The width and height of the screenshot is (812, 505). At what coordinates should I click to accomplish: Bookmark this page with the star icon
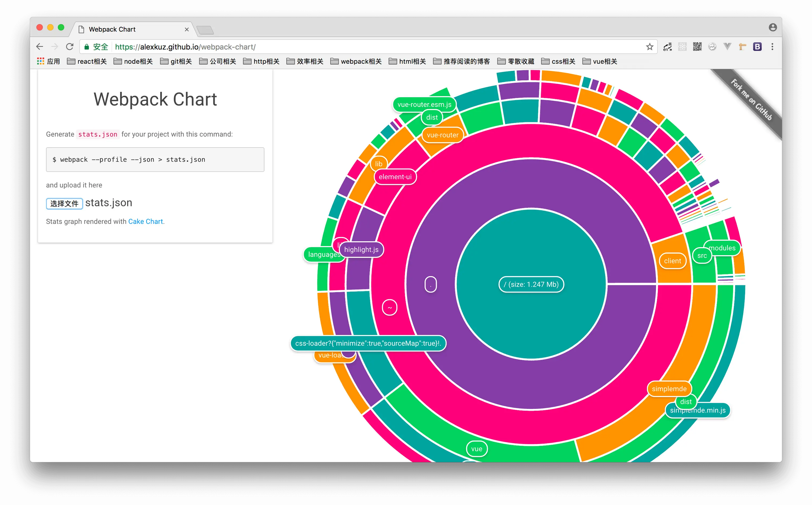pyautogui.click(x=649, y=47)
